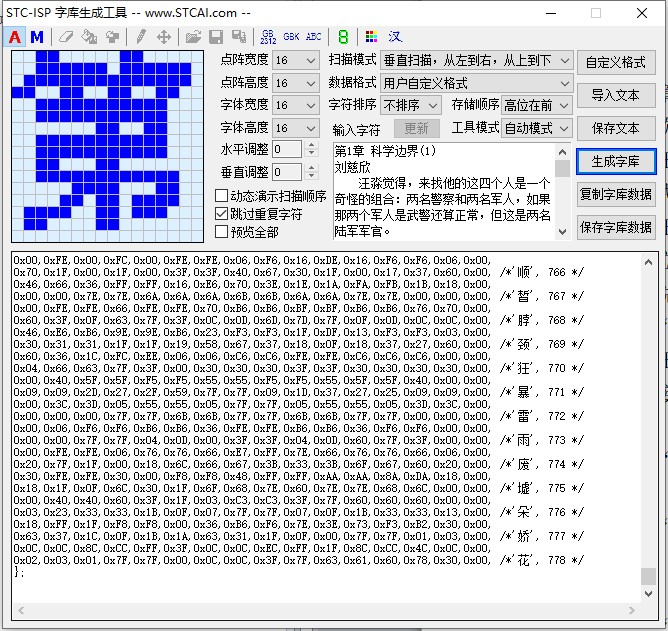Click the dot-matrix character preview grid
This screenshot has height=631, width=668.
pyautogui.click(x=107, y=146)
